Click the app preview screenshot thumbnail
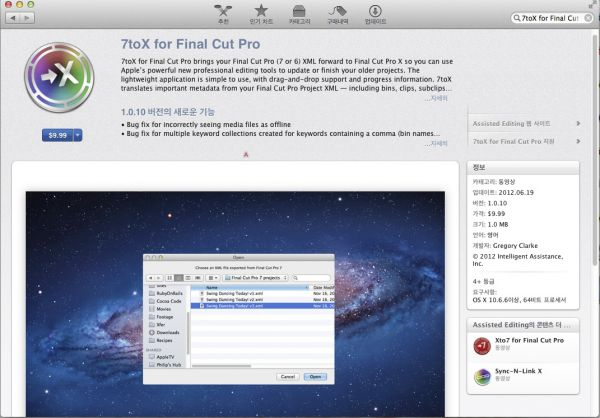 235,304
